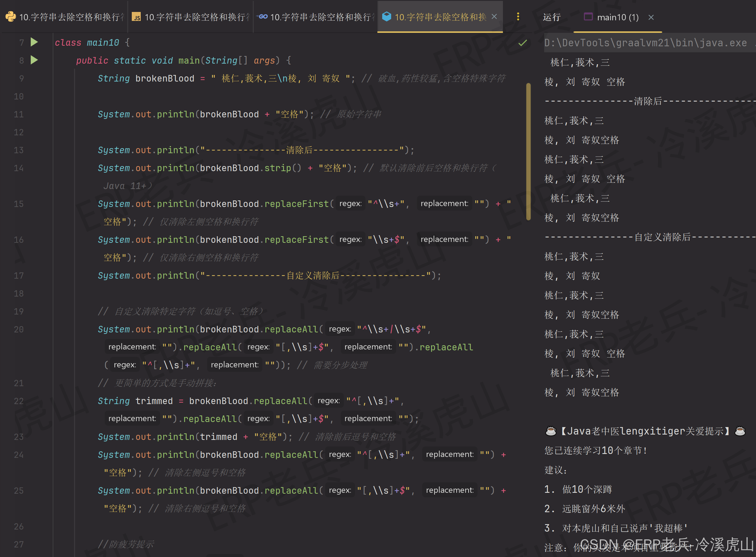756x557 pixels.
Task: Open the Python file tab
Action: [x=65, y=17]
